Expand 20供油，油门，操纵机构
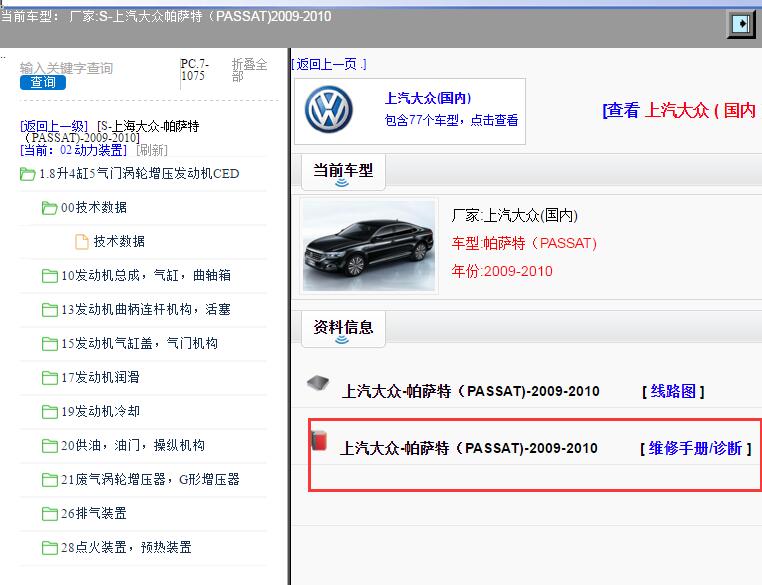The height and width of the screenshot is (585, 762). pyautogui.click(x=133, y=446)
